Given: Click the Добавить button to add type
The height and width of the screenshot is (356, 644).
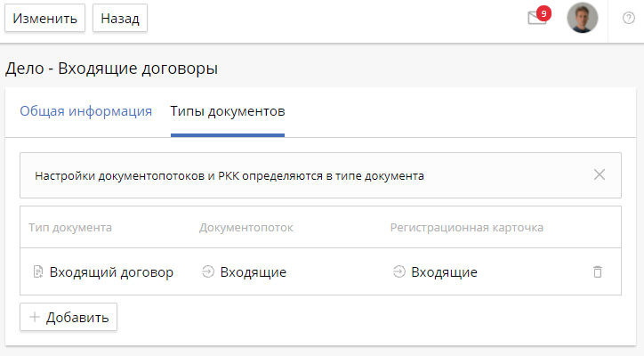Looking at the screenshot, I should (68, 317).
